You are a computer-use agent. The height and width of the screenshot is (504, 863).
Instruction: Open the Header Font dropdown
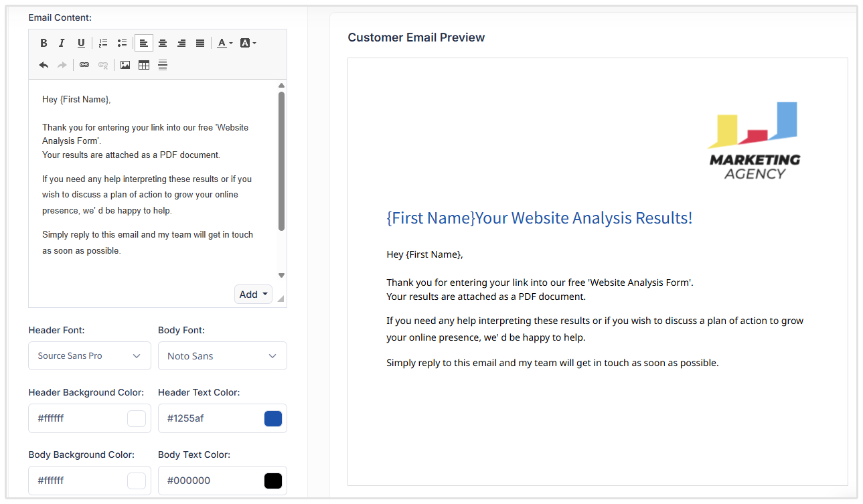(x=90, y=356)
